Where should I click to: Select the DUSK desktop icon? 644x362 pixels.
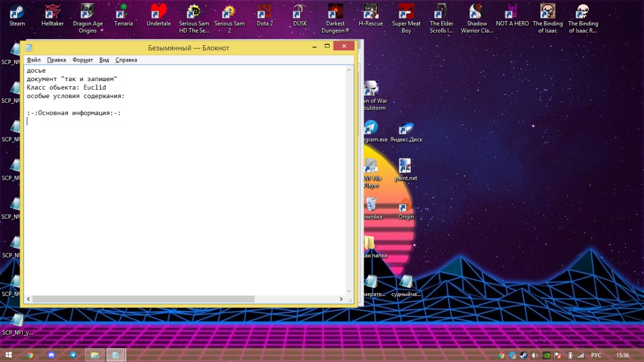tap(300, 15)
